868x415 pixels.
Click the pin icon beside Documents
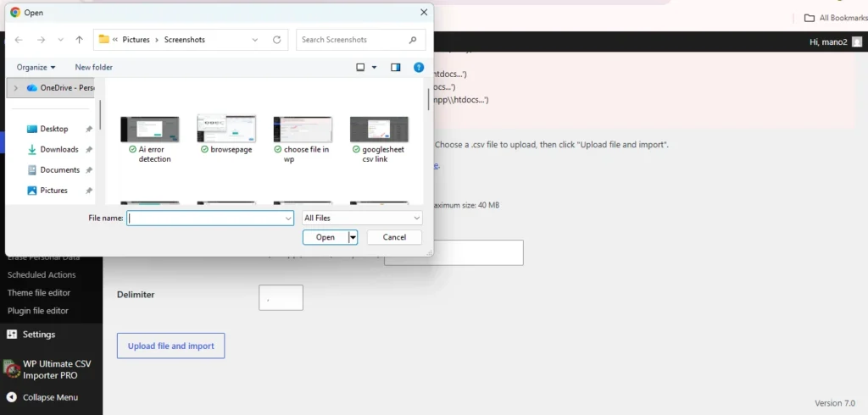88,170
